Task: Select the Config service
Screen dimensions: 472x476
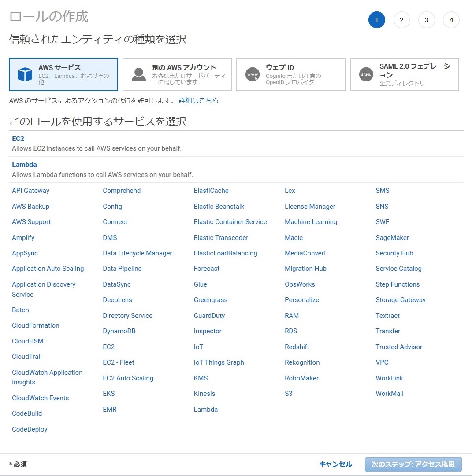Action: (x=112, y=207)
